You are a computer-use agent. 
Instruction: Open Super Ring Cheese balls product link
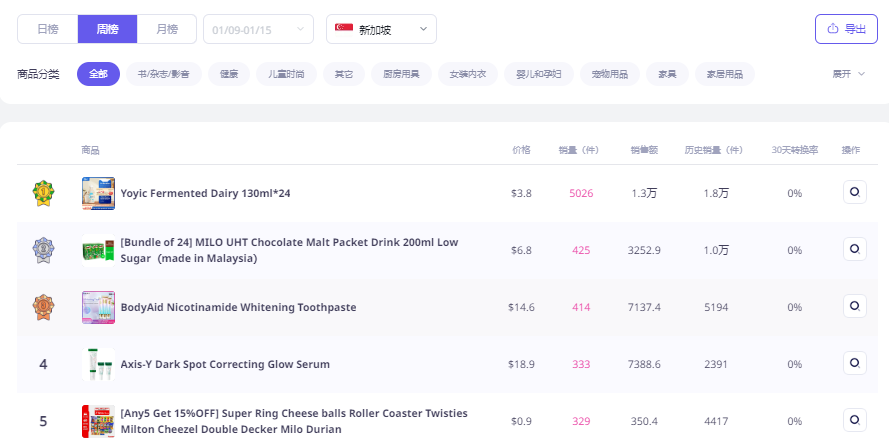point(294,421)
